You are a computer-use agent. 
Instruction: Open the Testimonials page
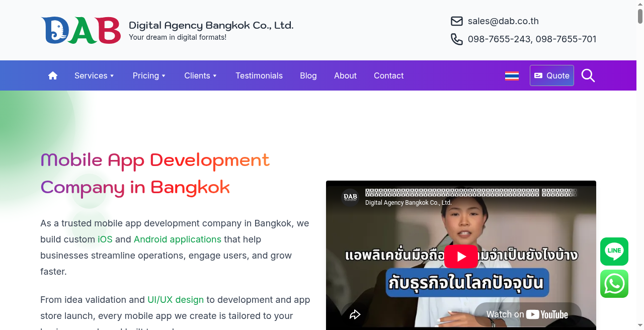[x=259, y=75]
